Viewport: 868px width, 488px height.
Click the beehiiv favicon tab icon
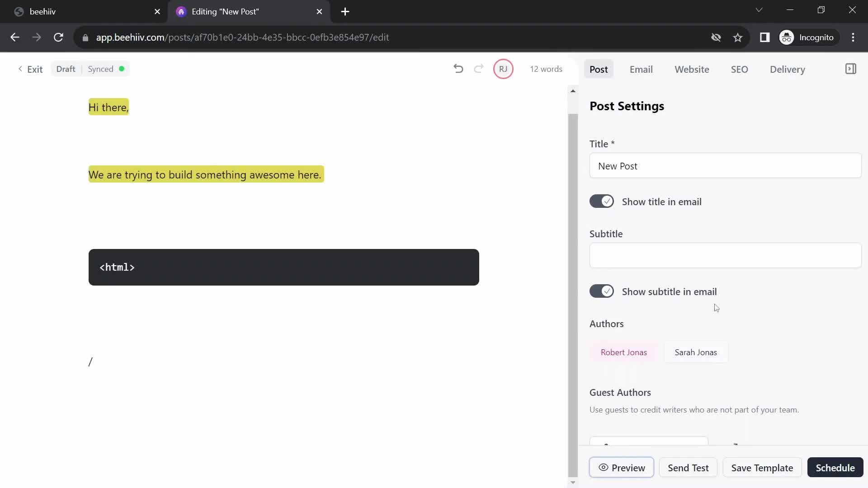tap(19, 12)
